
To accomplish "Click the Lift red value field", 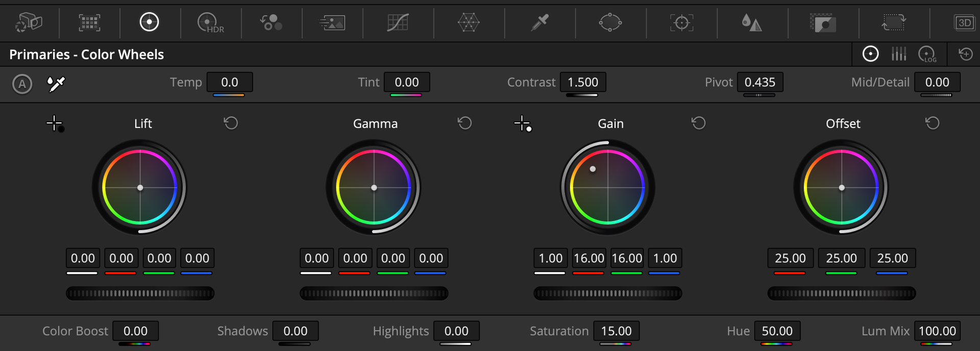I will click(x=121, y=258).
